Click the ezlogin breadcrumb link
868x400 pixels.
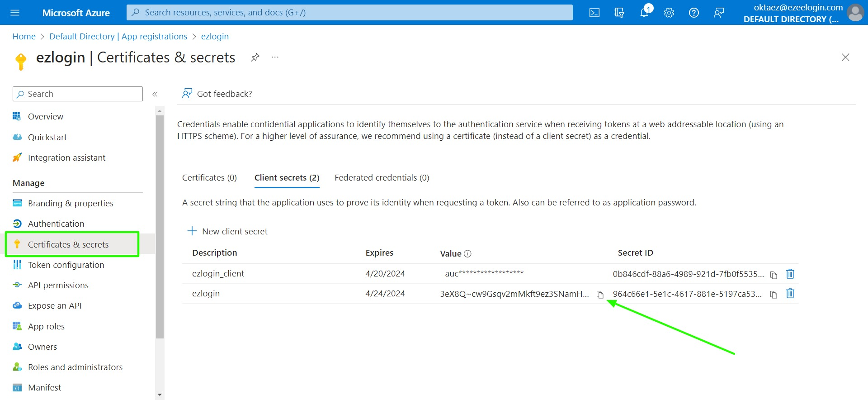point(215,36)
